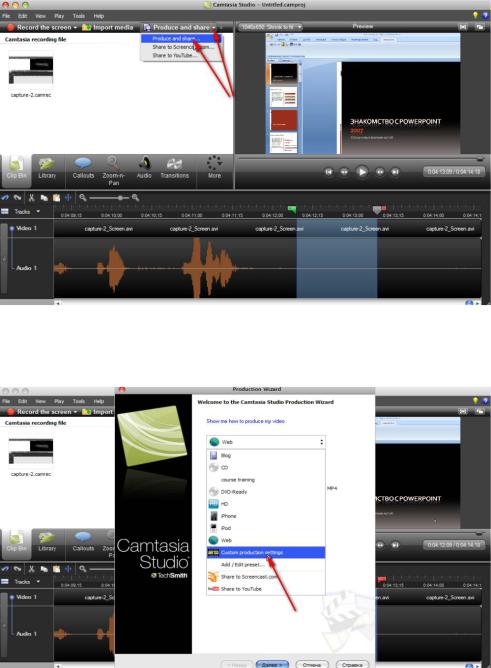Screen dimensions: 491x668
Task: Select the DVD-Ready preset
Action: pyautogui.click(x=266, y=492)
